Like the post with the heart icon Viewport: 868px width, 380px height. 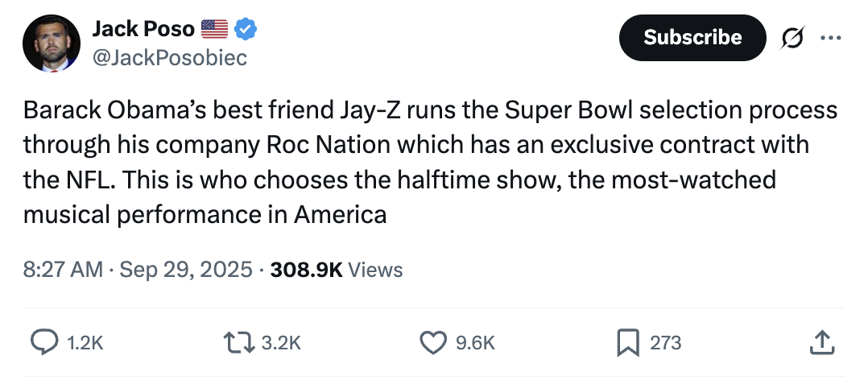[433, 343]
